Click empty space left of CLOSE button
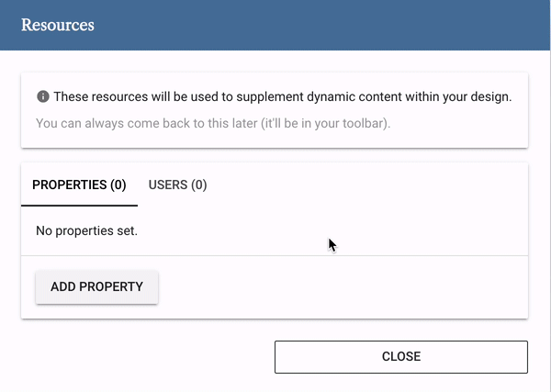551x392 pixels. [x=148, y=356]
